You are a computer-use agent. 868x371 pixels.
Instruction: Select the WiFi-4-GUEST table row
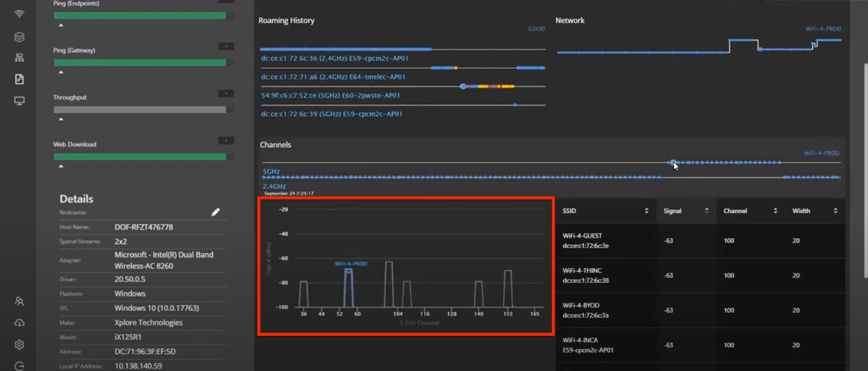[700, 241]
